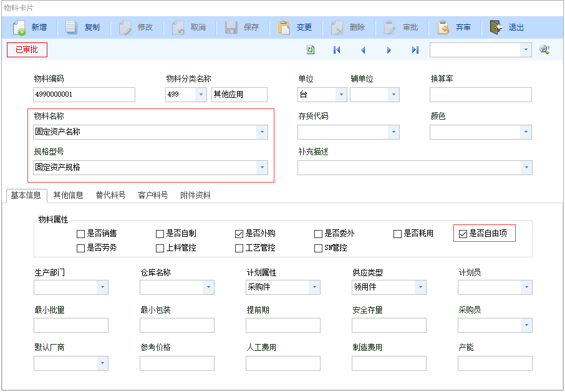This screenshot has height=392, width=565.
Task: Check the 是否销售 checkbox
Action: [80, 234]
